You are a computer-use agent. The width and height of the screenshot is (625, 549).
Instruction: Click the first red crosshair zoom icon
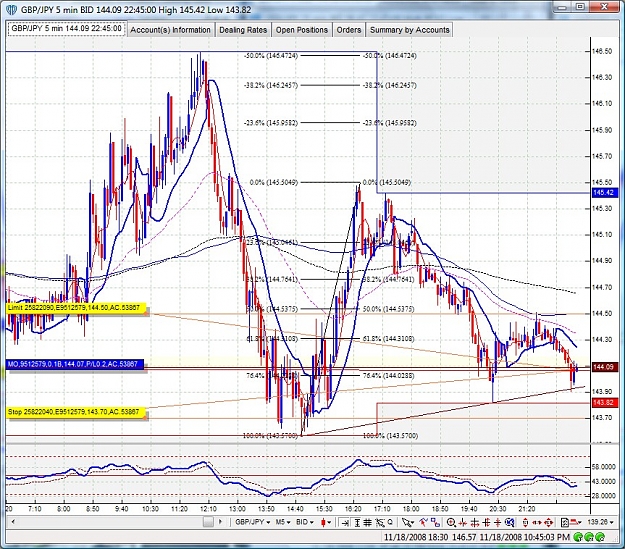[x=462, y=523]
